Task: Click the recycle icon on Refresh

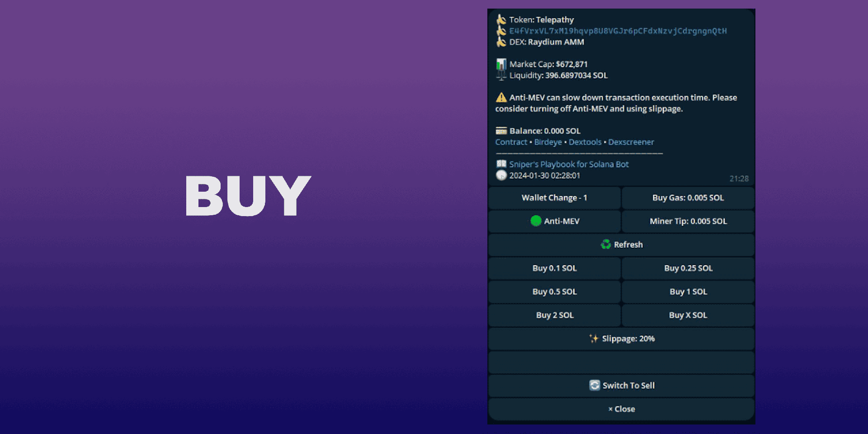Action: tap(606, 245)
